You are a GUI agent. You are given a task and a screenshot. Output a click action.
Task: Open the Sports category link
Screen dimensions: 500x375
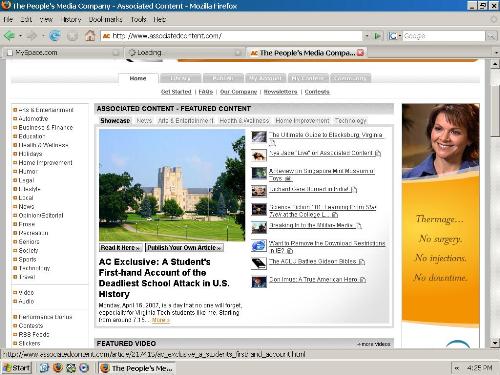pos(27,259)
